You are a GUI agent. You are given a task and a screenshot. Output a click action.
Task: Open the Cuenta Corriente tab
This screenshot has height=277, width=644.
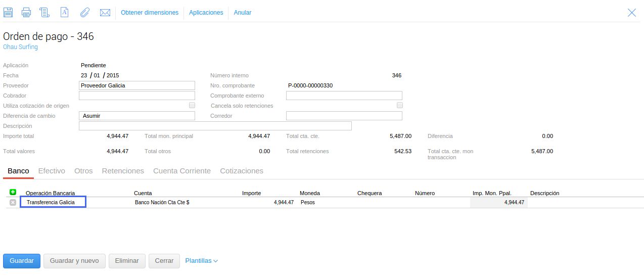[x=182, y=171]
